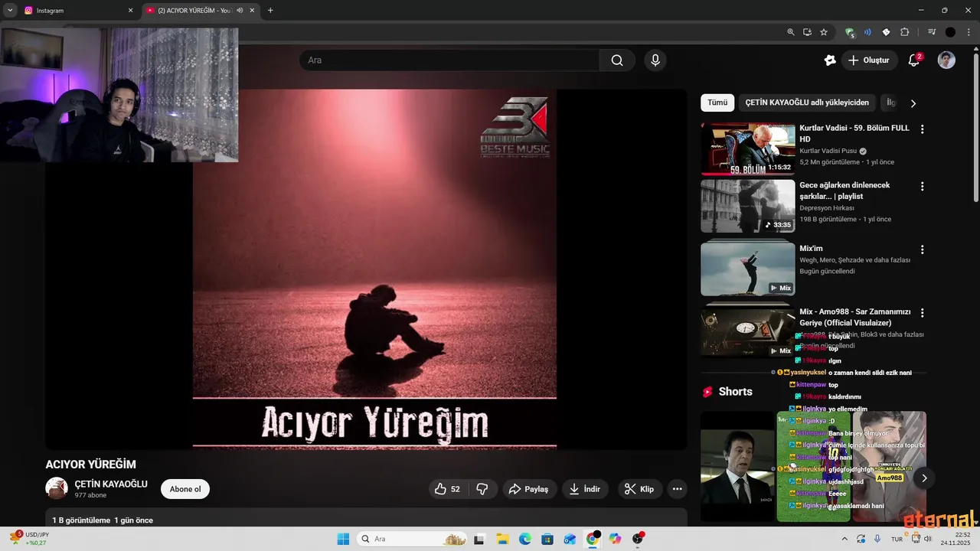Viewport: 980px width, 551px height.
Task: Open more actions ellipsis under the video
Action: tap(677, 489)
